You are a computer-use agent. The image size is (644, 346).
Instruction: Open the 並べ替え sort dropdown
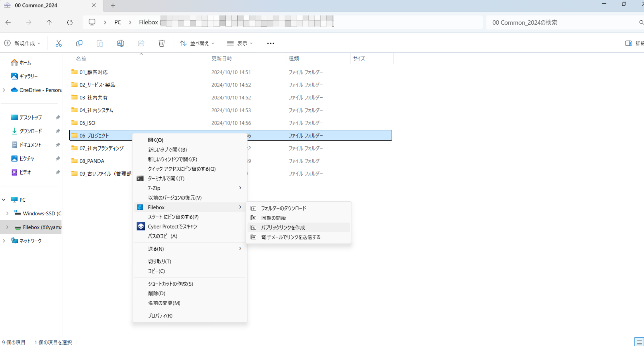pyautogui.click(x=197, y=43)
